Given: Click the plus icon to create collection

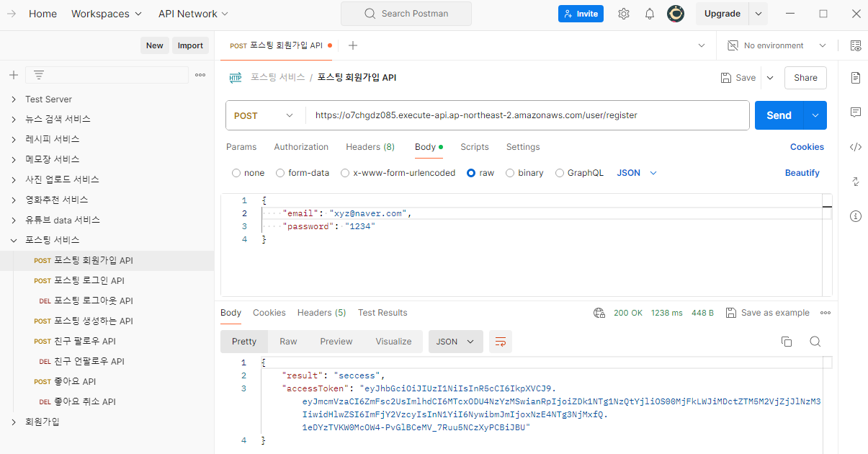Looking at the screenshot, I should click(x=13, y=75).
